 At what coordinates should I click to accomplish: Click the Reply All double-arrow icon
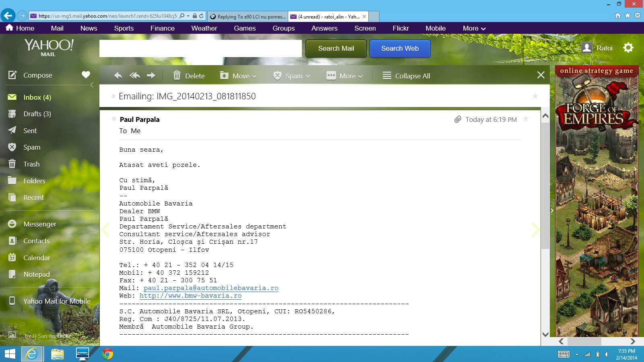point(135,76)
